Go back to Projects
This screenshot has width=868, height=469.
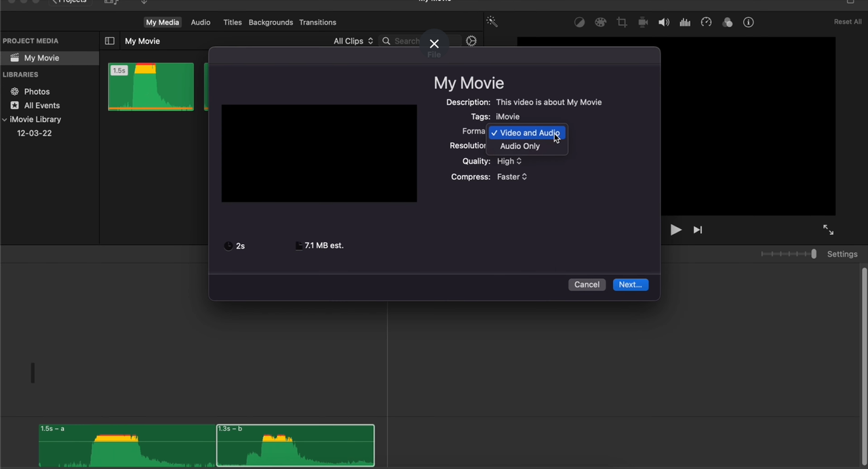point(70,2)
